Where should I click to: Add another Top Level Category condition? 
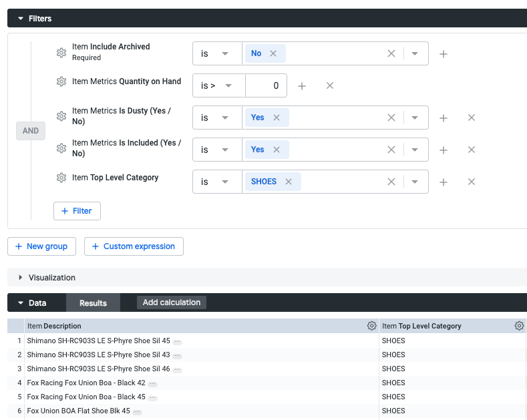pyautogui.click(x=444, y=182)
